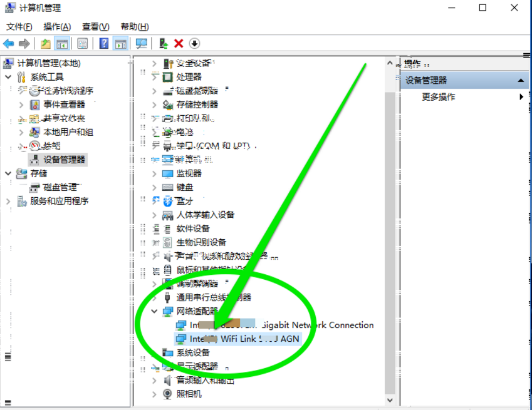Click the Up one level folder icon
This screenshot has width=532, height=410.
[x=46, y=43]
